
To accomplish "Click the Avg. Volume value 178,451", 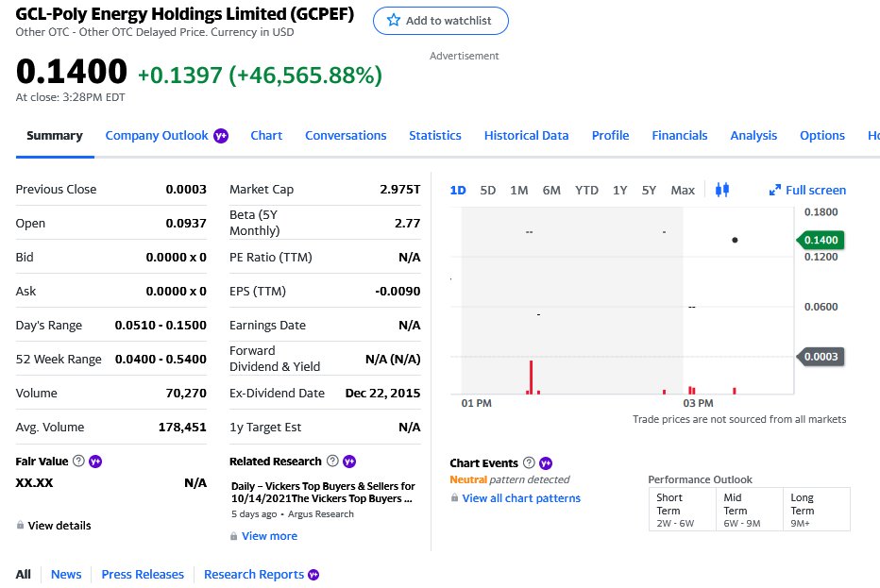I will coord(182,427).
